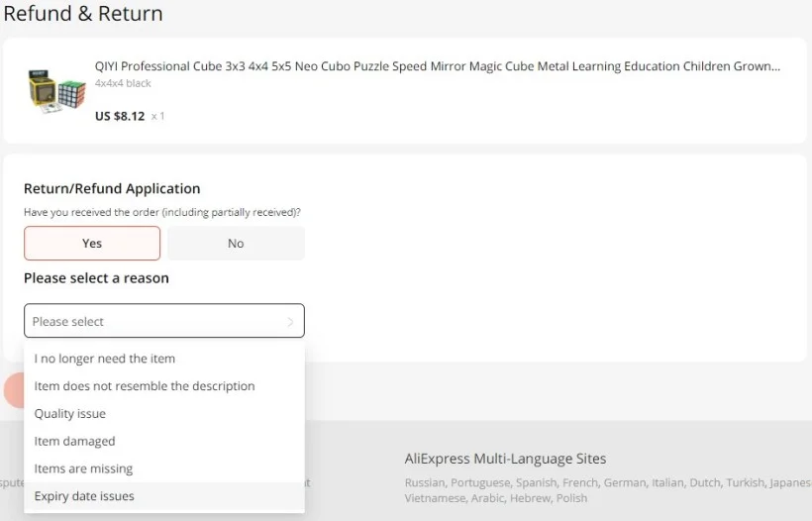The image size is (812, 521).
Task: Pick the 'Quality issue' reason
Action: click(x=164, y=413)
